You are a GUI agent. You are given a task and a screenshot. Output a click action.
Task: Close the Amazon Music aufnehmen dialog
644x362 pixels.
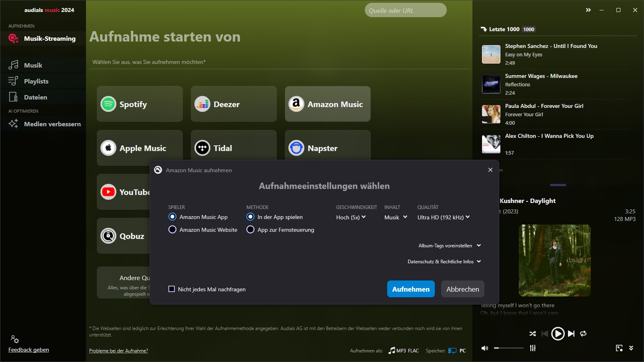(490, 170)
